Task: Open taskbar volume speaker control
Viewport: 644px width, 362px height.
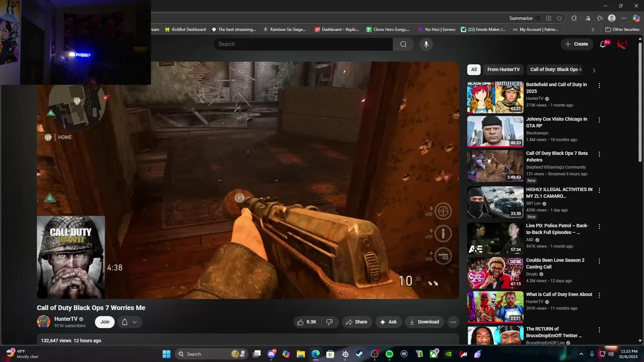Action: point(610,354)
